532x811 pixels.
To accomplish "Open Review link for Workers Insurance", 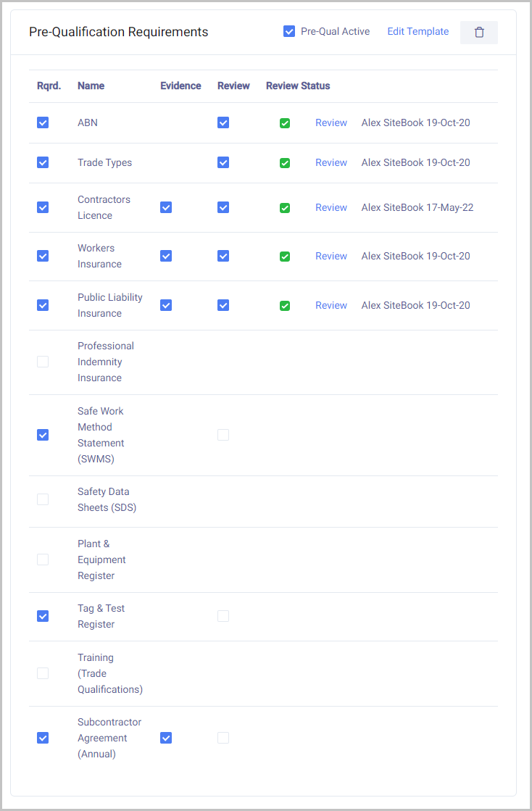I will (x=331, y=256).
